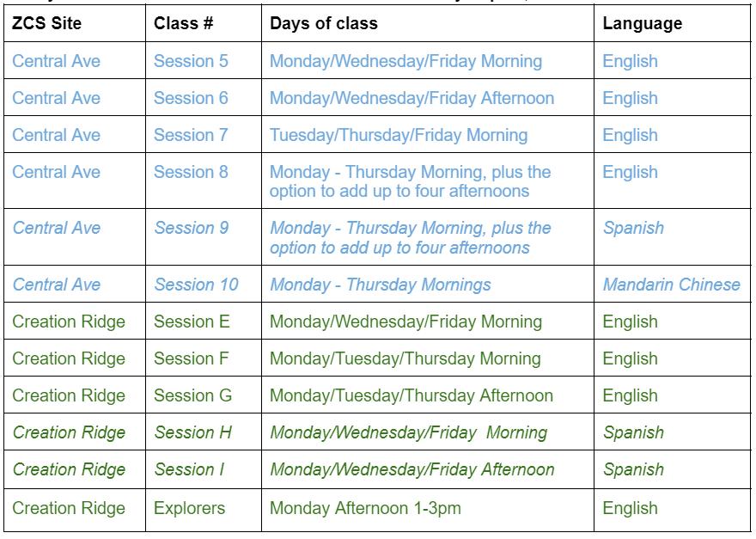Click the Session 8 class link
The width and height of the screenshot is (756, 539).
(x=191, y=172)
